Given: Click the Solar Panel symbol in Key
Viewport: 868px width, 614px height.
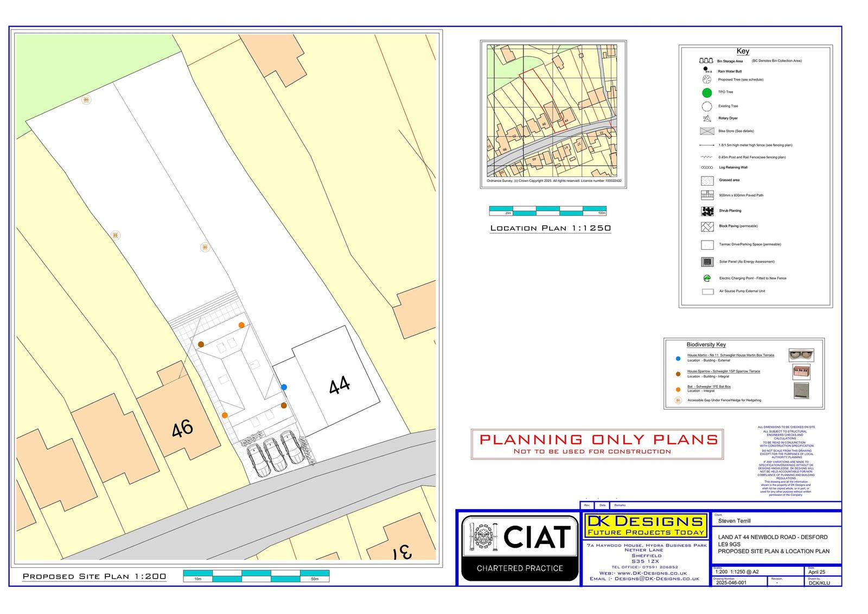Looking at the screenshot, I should pyautogui.click(x=707, y=262).
